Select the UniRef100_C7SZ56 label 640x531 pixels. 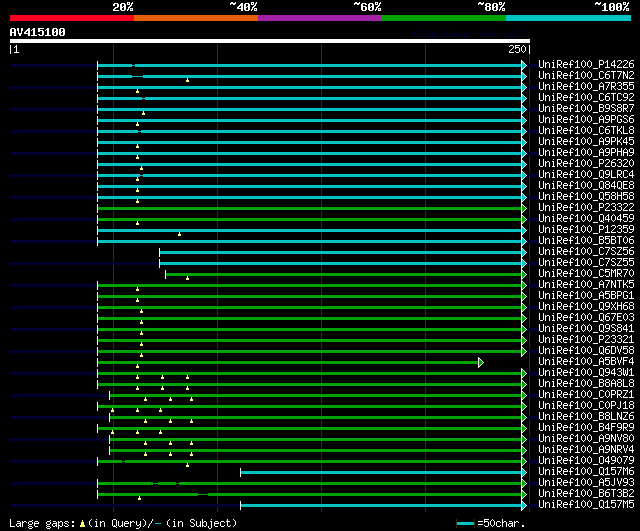(x=586, y=252)
